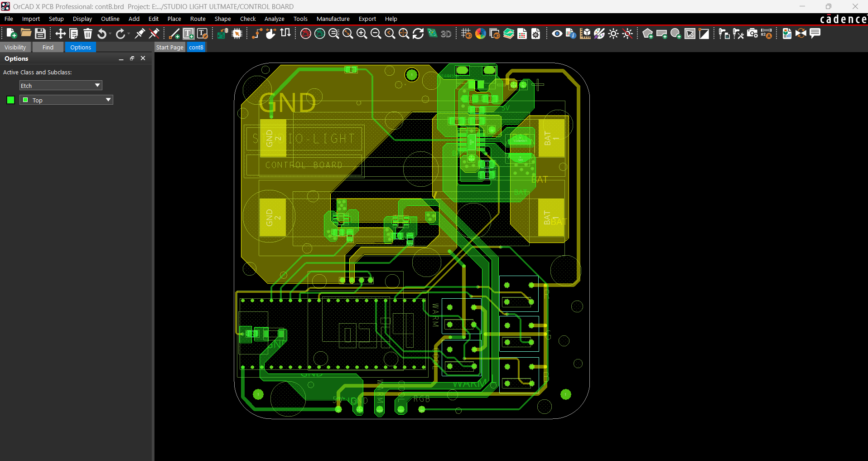Expand the Undo history arrow
The image size is (868, 461).
tap(110, 34)
